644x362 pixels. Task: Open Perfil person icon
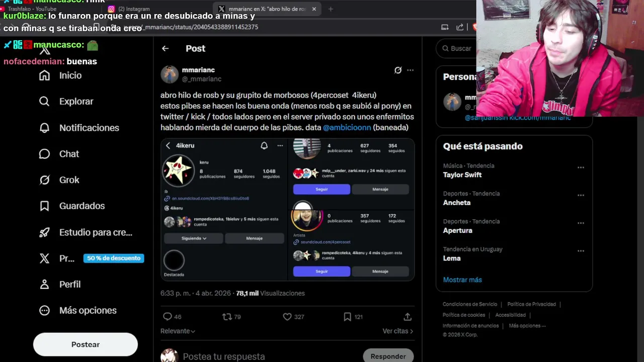click(x=44, y=285)
